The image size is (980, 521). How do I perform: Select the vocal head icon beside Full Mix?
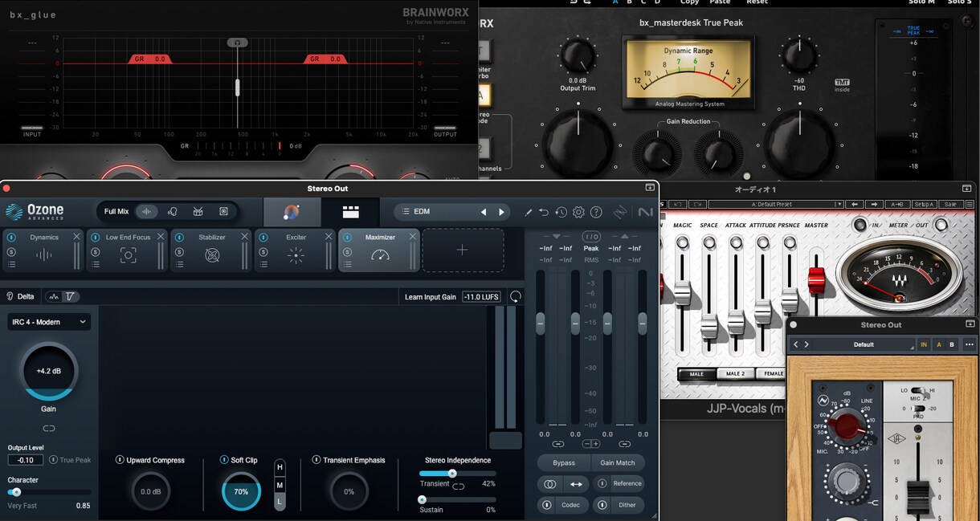click(172, 212)
